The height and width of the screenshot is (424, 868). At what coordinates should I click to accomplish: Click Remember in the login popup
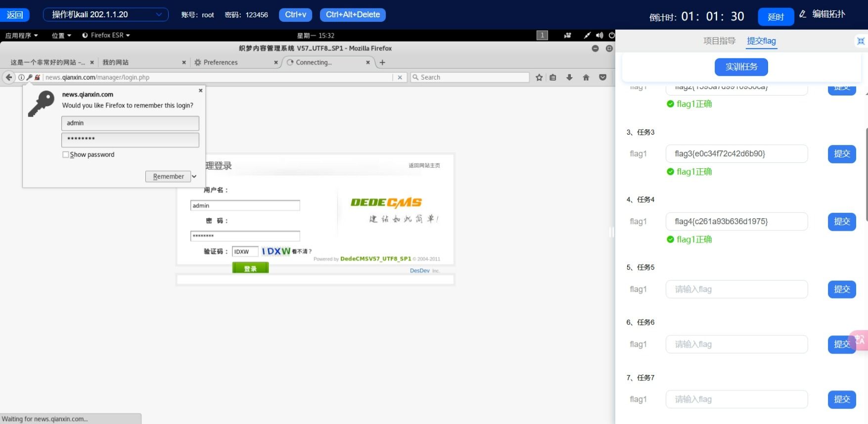(168, 177)
